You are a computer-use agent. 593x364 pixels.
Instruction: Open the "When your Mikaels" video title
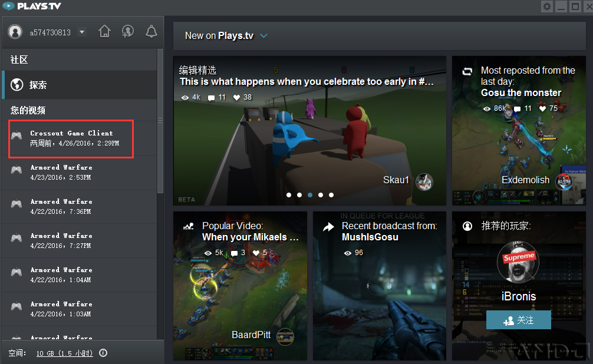point(250,237)
